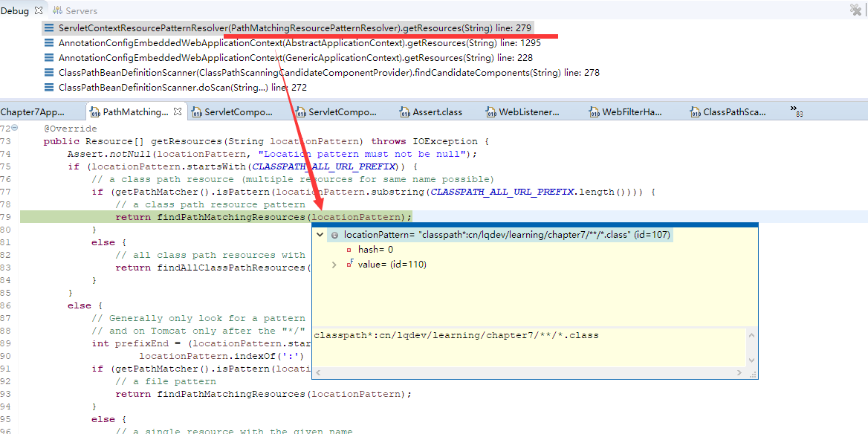Switch to the ClassPathSca... editor tab

click(734, 112)
